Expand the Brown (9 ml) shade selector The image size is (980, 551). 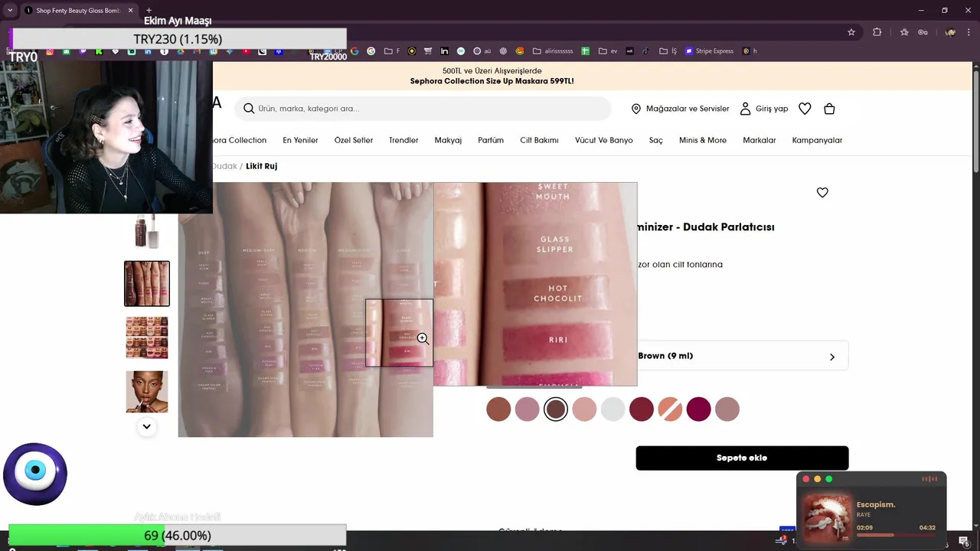742,356
